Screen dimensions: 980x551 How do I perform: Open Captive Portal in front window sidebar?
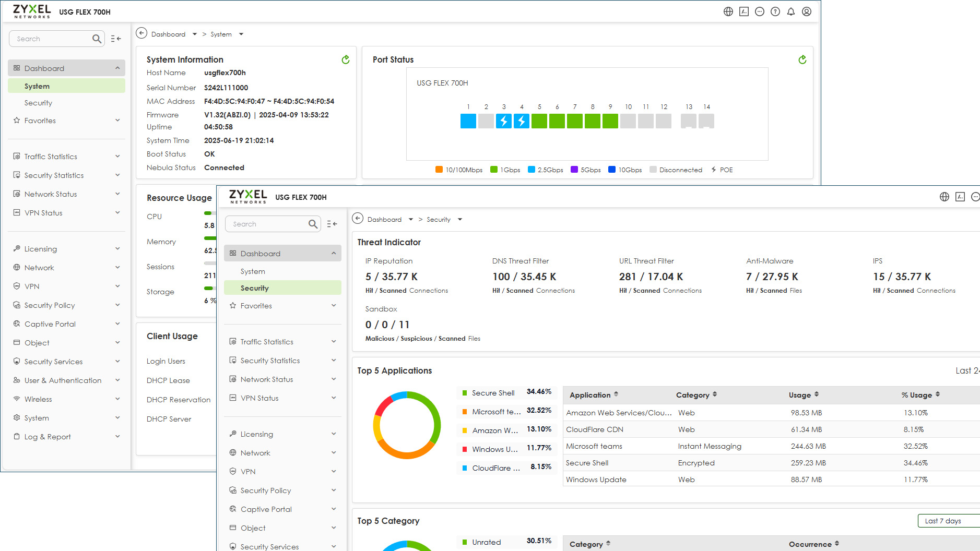click(x=282, y=509)
